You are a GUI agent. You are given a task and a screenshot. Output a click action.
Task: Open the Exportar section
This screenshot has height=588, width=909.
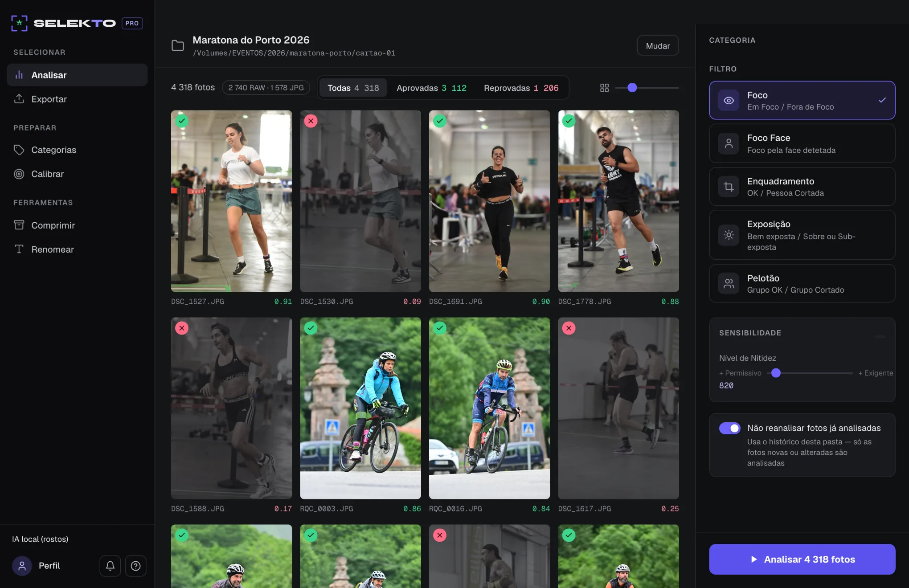(77, 99)
